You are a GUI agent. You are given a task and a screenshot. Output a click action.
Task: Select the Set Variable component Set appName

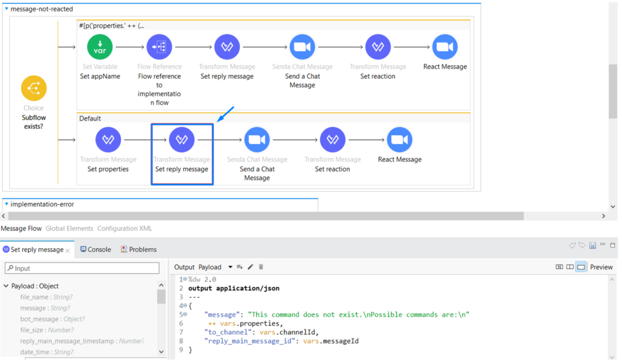click(x=99, y=47)
